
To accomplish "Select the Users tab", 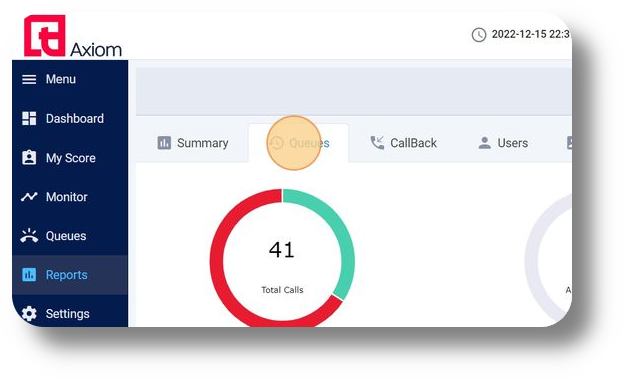I will coord(503,143).
